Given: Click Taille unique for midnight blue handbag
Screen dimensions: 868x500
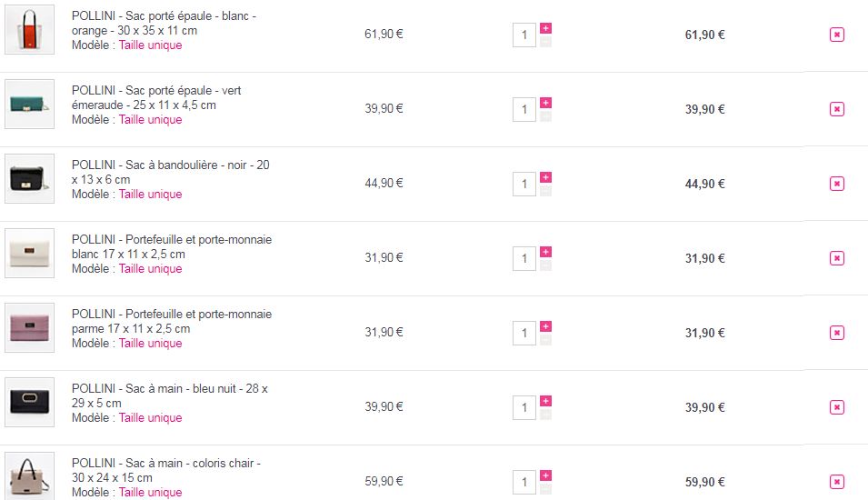Looking at the screenshot, I should tap(150, 418).
